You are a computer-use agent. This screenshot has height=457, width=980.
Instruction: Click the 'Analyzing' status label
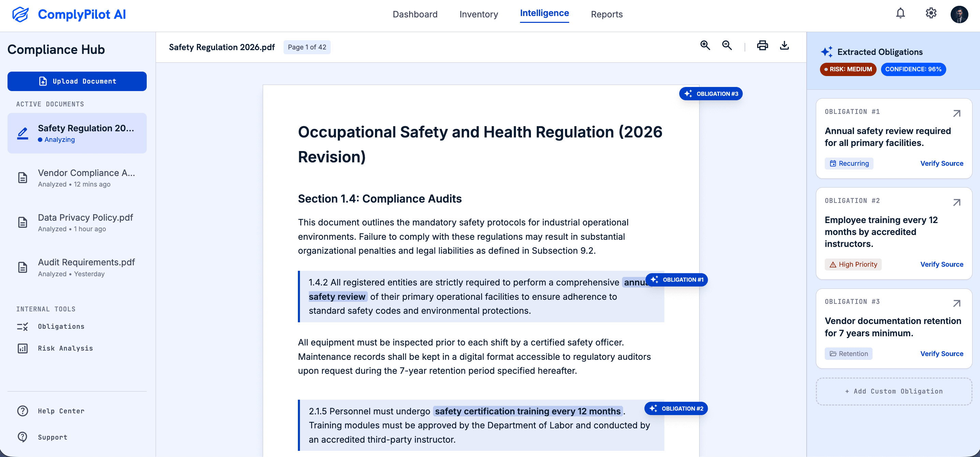pyautogui.click(x=60, y=139)
